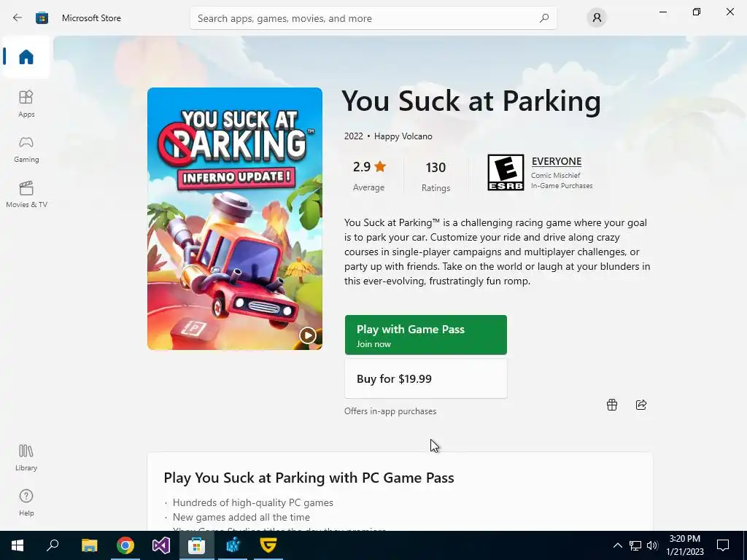Open the Windows Start menu
Image resolution: width=747 pixels, height=560 pixels.
[x=18, y=545]
